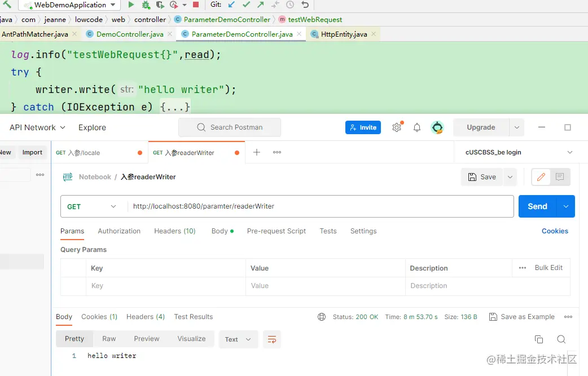588x376 pixels.
Task: Close the HttpEntity.java tab
Action: [374, 34]
